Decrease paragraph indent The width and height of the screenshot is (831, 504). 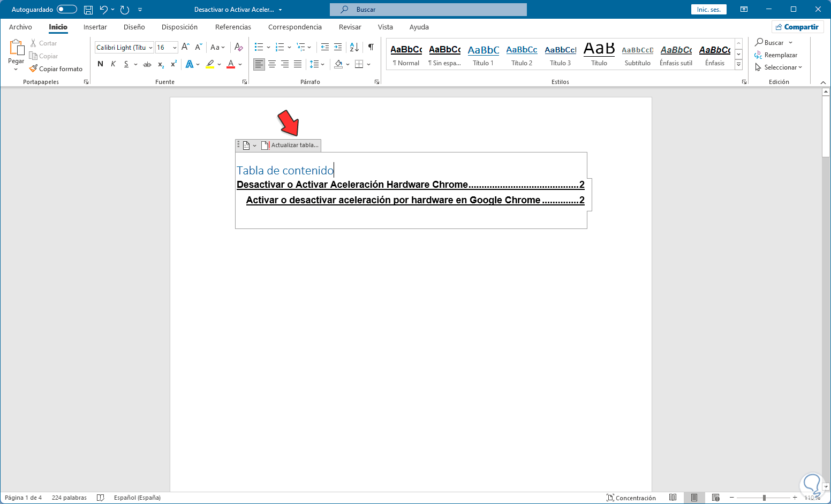(325, 47)
